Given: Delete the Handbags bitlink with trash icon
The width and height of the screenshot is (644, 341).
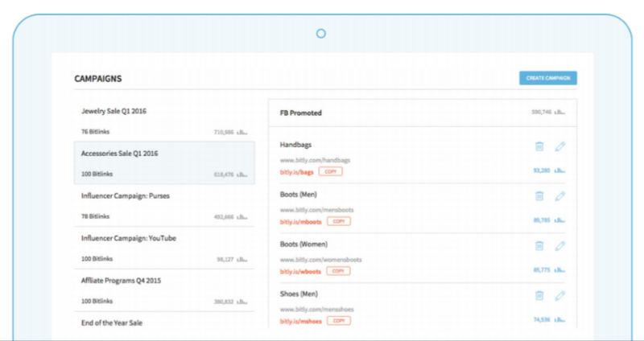Looking at the screenshot, I should click(x=539, y=146).
